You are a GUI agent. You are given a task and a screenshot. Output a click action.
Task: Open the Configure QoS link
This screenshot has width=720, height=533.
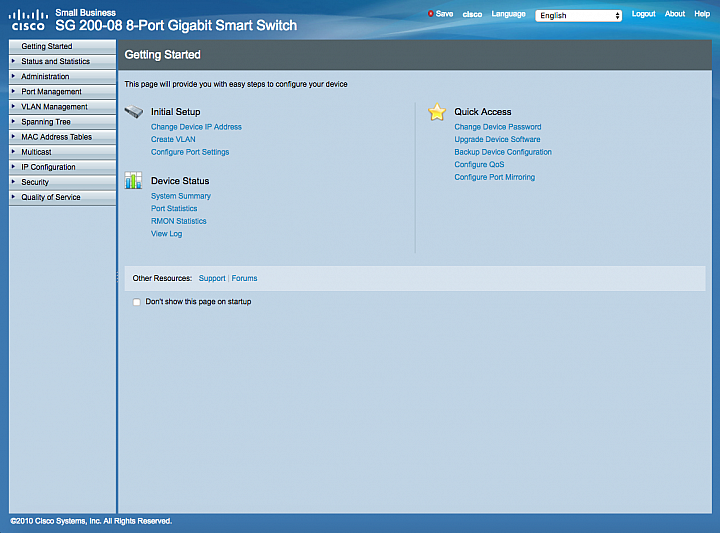[479, 164]
